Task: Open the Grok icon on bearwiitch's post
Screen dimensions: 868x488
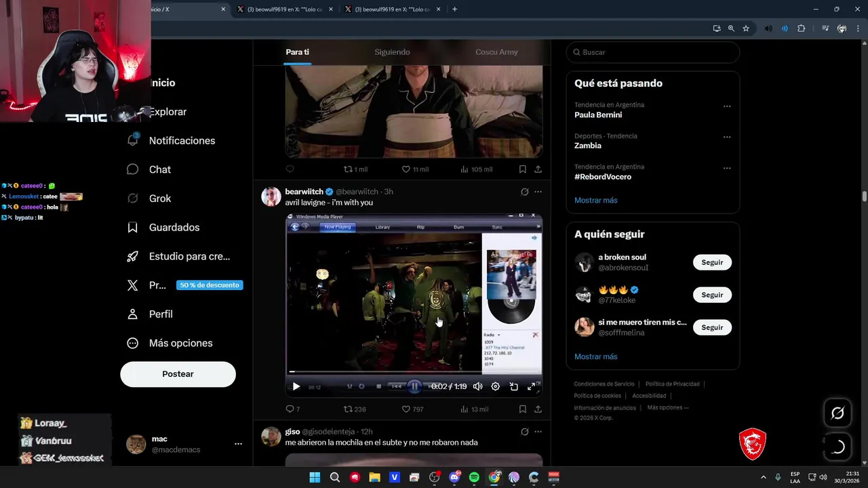Action: [x=524, y=192]
